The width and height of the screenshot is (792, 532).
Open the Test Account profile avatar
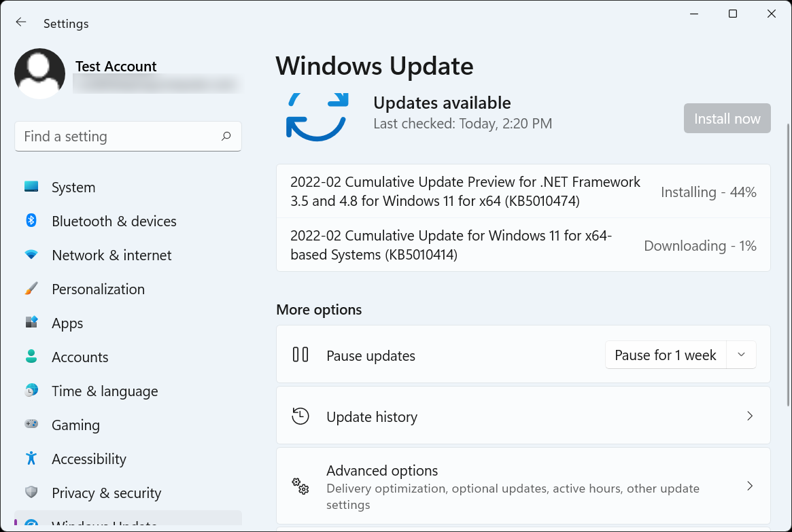click(x=39, y=73)
